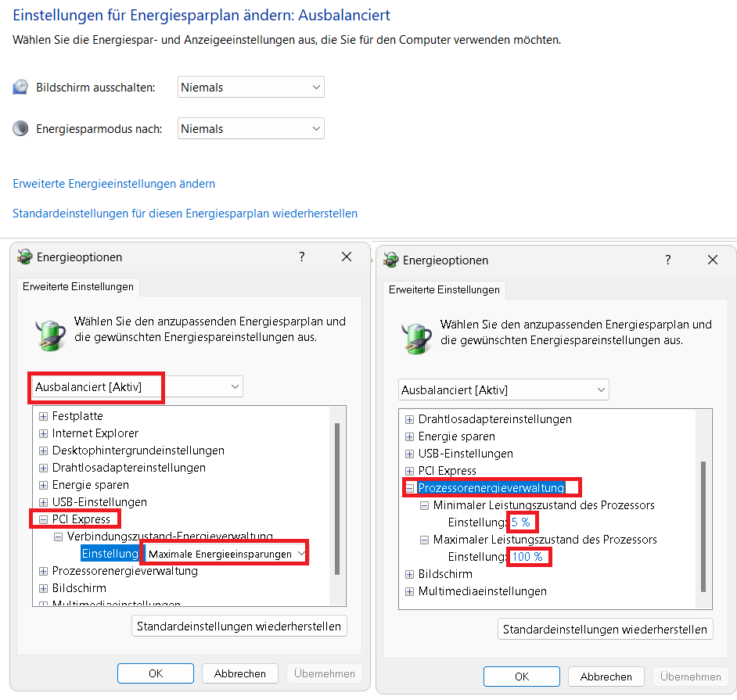This screenshot has width=737, height=700.
Task: Click the help question mark in left Energieoptionen dialog
Action: tap(302, 257)
